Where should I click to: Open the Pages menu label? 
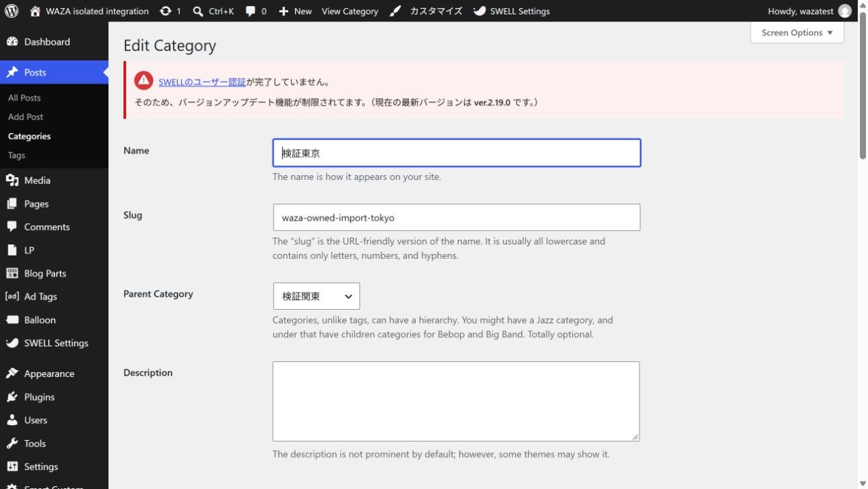[x=36, y=204]
